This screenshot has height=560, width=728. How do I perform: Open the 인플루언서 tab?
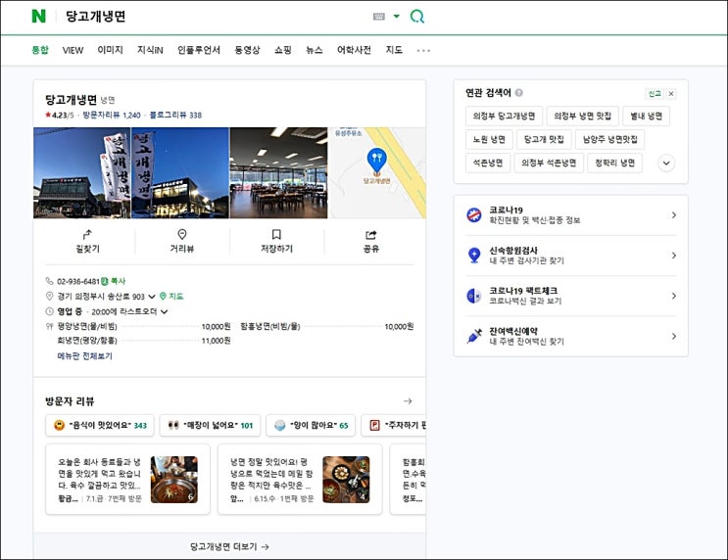(x=199, y=50)
